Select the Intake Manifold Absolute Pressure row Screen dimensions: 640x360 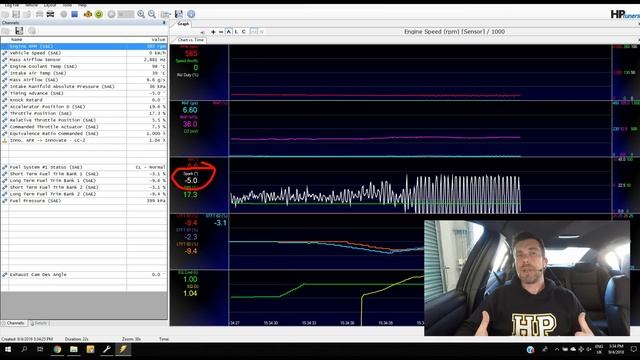click(x=84, y=87)
